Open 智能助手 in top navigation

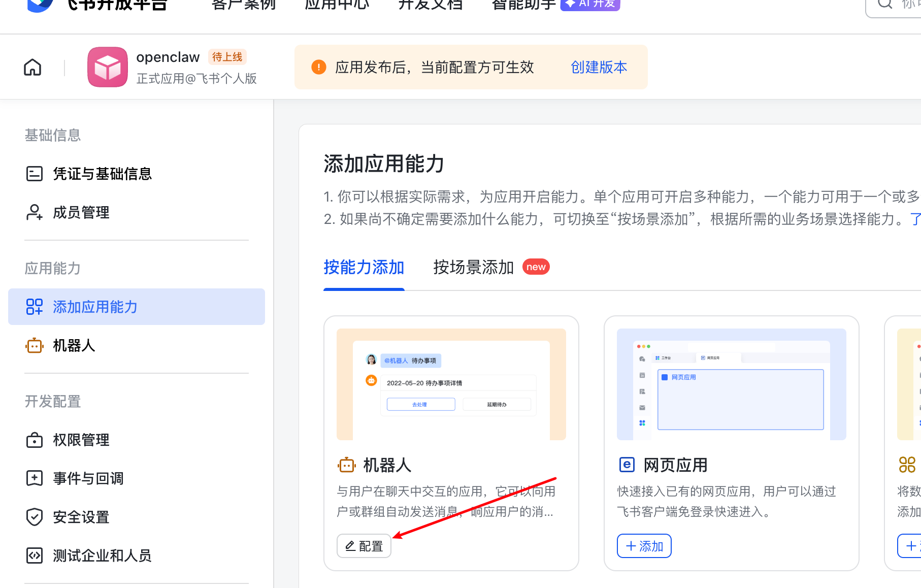pyautogui.click(x=524, y=5)
